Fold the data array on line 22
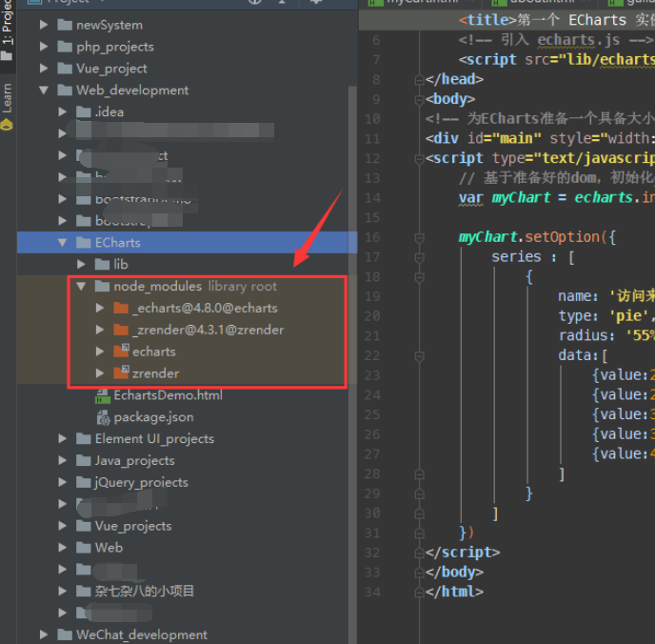 420,356
